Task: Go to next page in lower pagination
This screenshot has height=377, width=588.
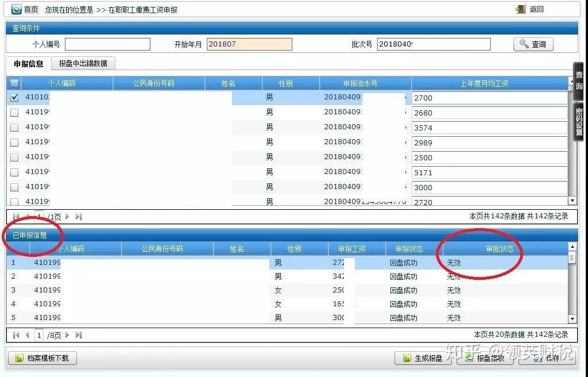Action: point(67,334)
